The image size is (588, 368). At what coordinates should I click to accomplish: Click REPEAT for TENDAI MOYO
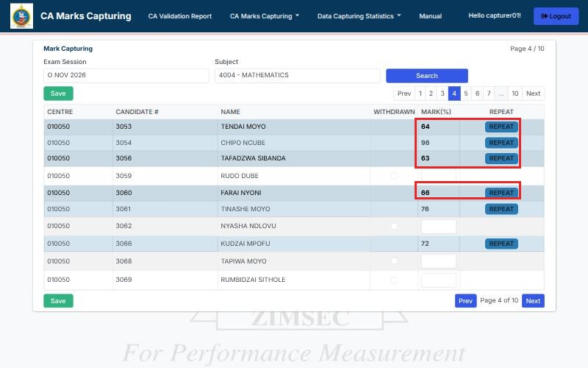click(x=501, y=127)
